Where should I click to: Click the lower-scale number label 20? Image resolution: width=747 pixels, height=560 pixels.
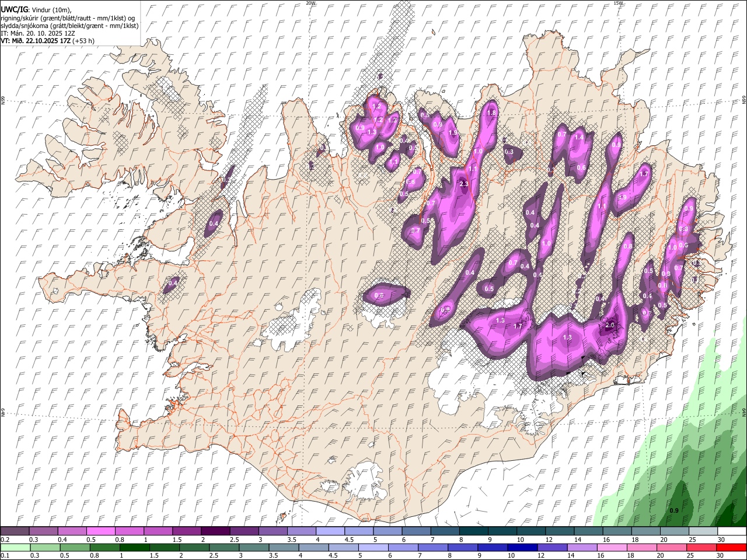(661, 555)
